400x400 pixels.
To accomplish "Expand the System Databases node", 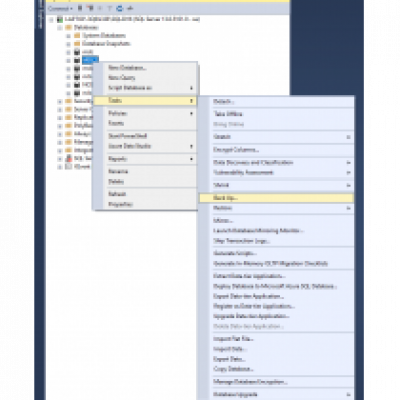I will tap(68, 36).
